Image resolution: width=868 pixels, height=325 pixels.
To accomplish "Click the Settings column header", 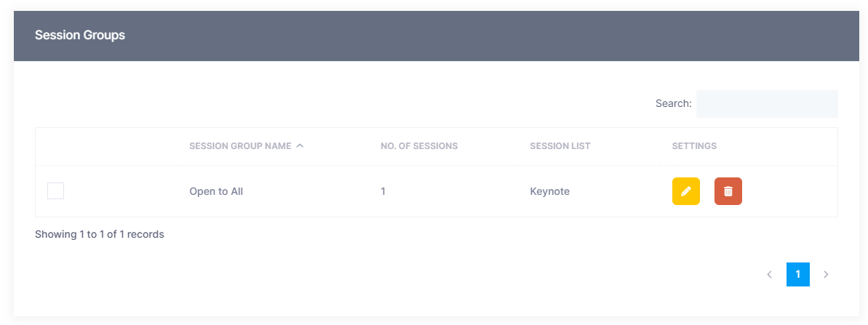I will (693, 145).
